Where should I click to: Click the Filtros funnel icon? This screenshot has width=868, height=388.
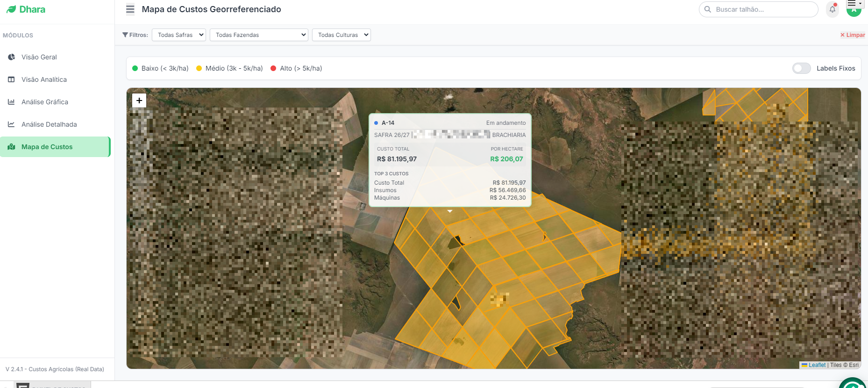coord(125,35)
